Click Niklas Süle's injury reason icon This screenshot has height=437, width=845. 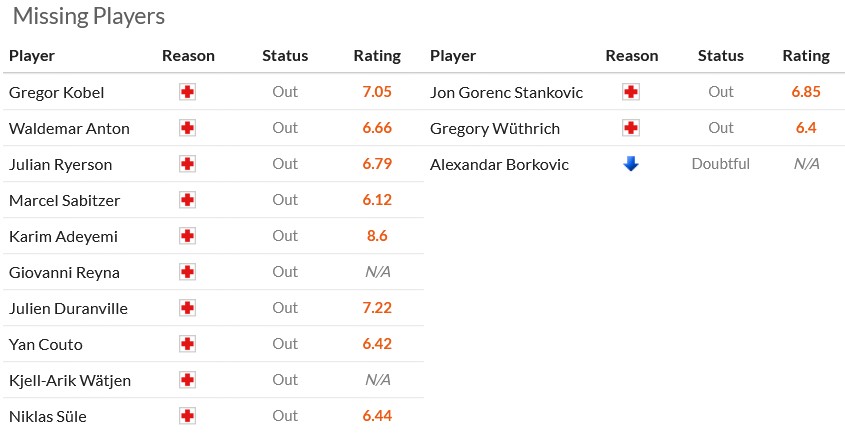click(188, 416)
